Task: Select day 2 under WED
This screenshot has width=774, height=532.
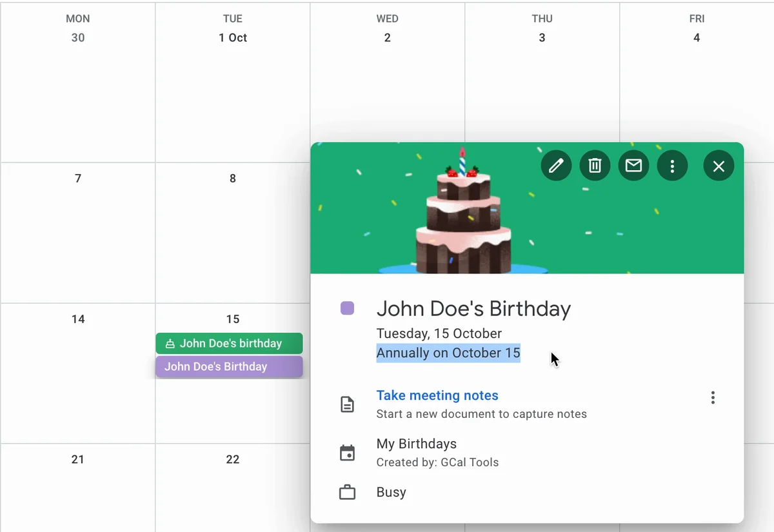Action: pyautogui.click(x=387, y=37)
